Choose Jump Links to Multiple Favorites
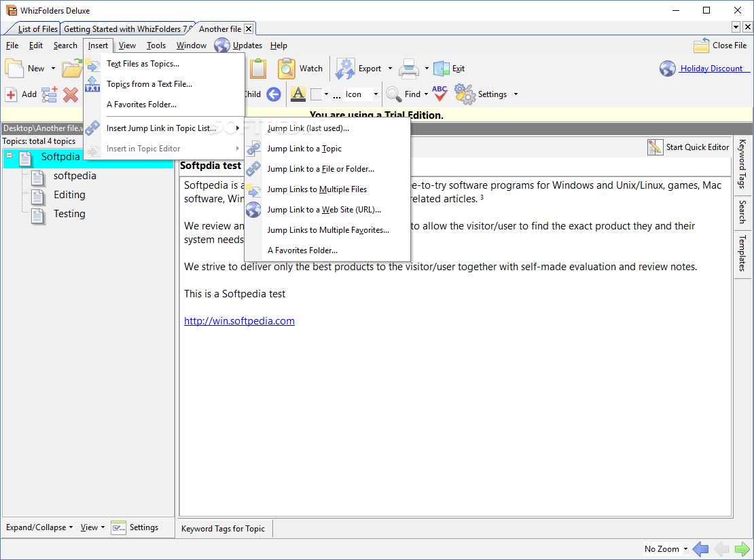 pyautogui.click(x=327, y=229)
